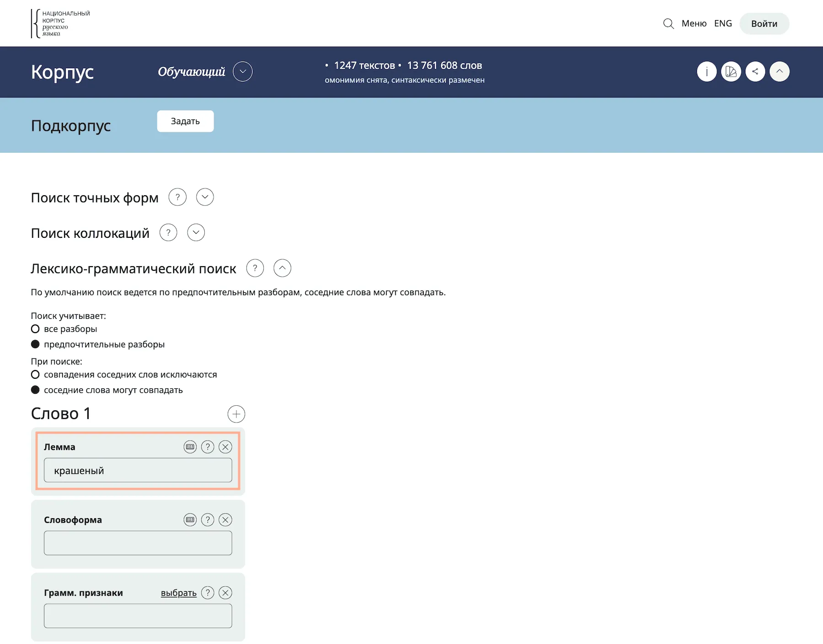Image resolution: width=823 pixels, height=644 pixels.
Task: Click the выбрать link for Грамм. признаки
Action: pyautogui.click(x=179, y=593)
